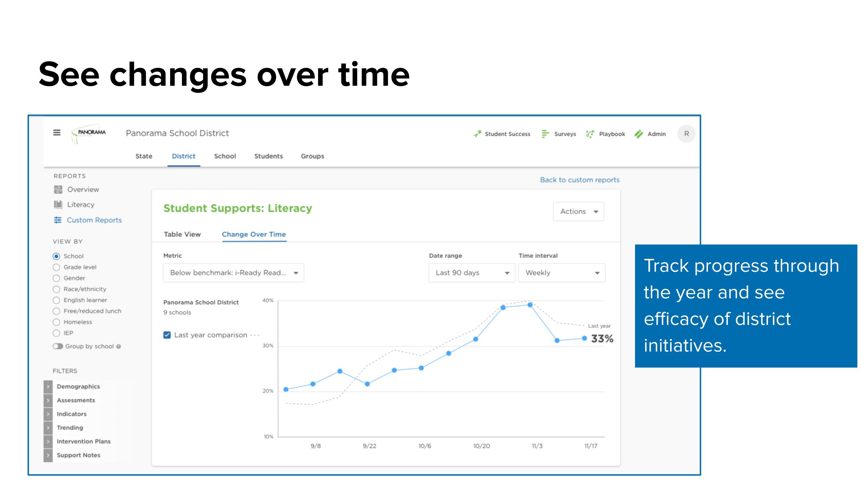Open the Date range dropdown
The height and width of the screenshot is (489, 868).
click(x=472, y=273)
